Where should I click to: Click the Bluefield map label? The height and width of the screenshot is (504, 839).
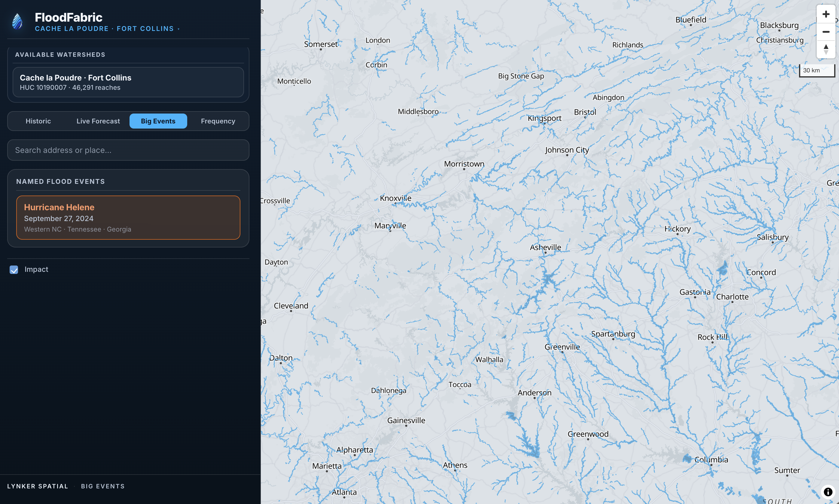point(691,20)
